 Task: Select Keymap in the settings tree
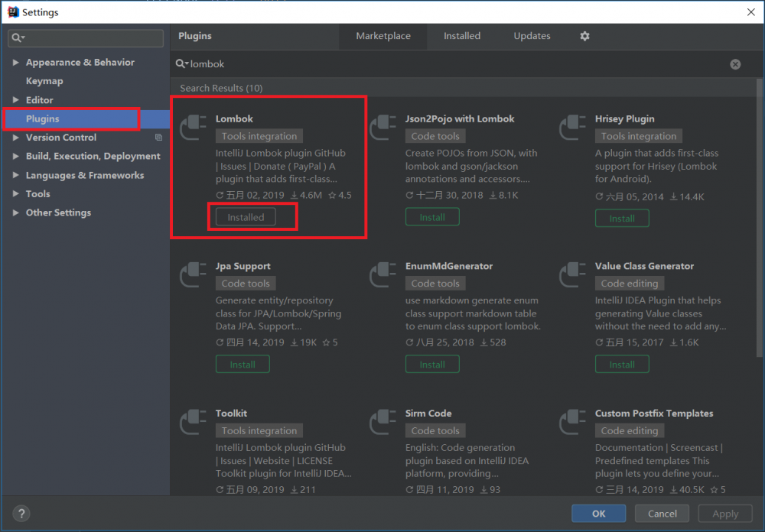pos(44,81)
